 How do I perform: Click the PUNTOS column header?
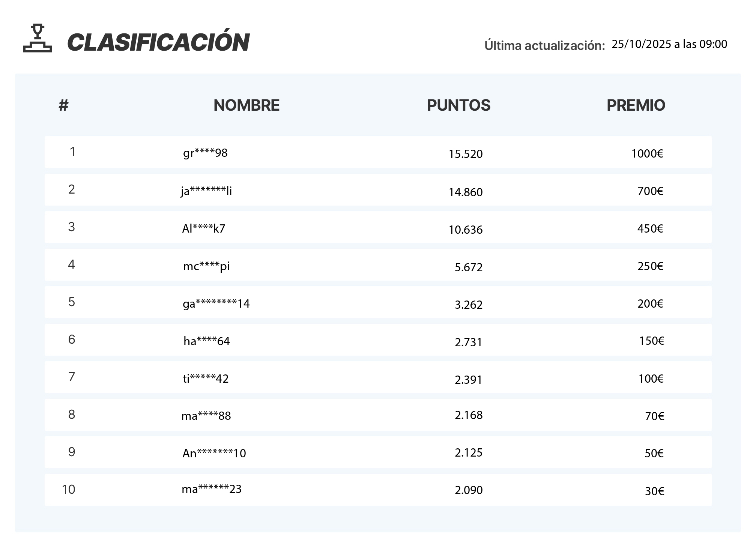click(458, 105)
